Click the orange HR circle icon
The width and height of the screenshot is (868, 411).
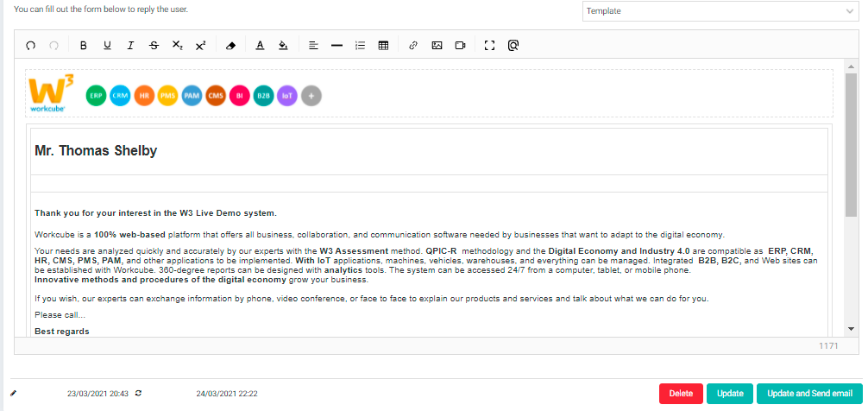point(144,96)
